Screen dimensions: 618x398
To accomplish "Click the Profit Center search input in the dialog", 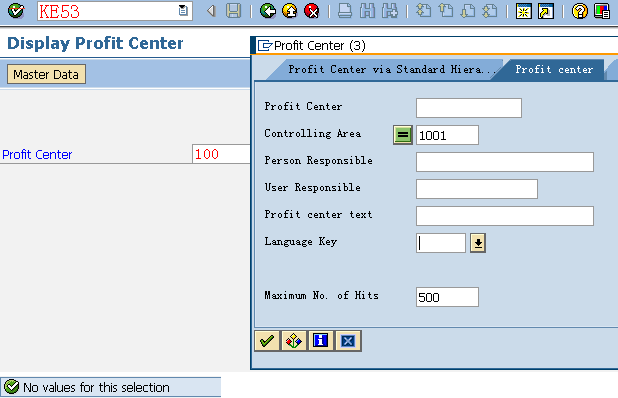I will coord(469,108).
